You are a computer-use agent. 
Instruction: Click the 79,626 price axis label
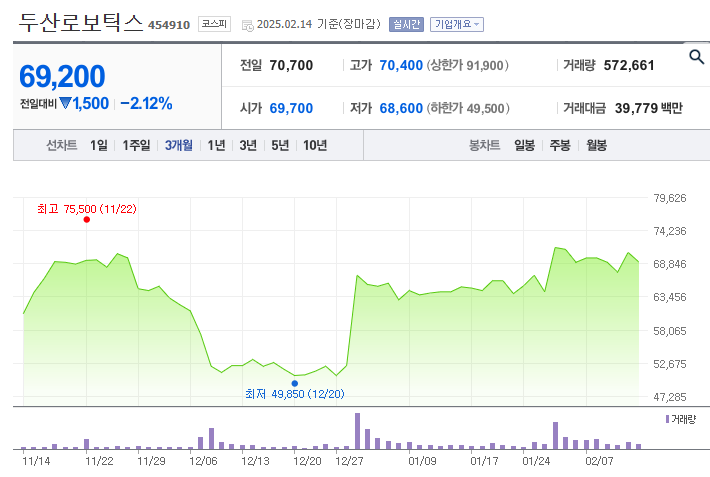[x=670, y=198]
